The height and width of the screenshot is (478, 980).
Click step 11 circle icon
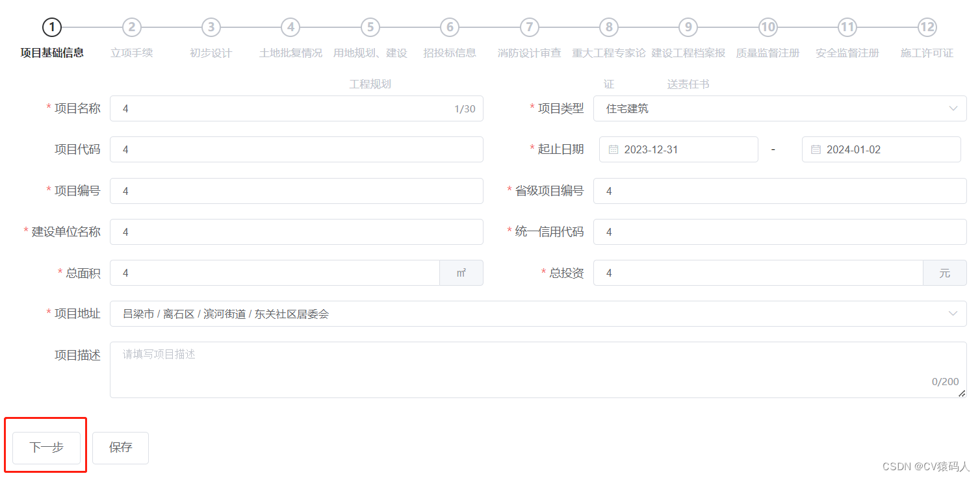click(x=847, y=27)
